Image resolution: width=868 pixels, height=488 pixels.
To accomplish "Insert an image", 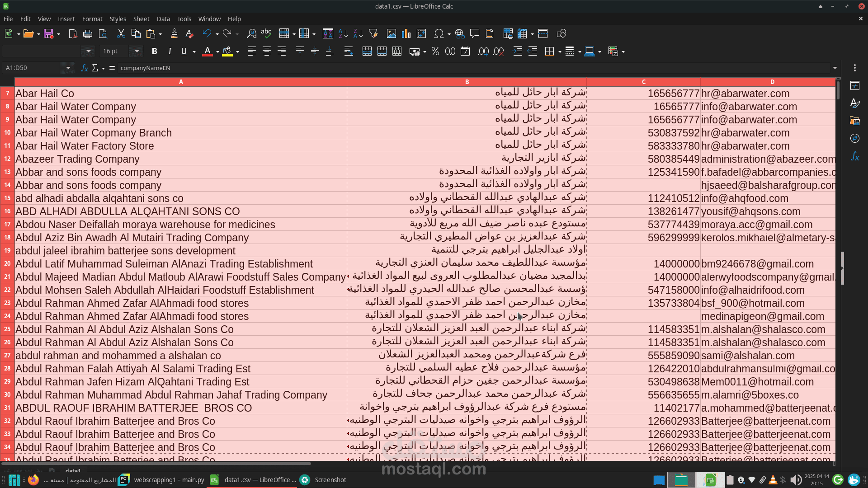I will (392, 33).
